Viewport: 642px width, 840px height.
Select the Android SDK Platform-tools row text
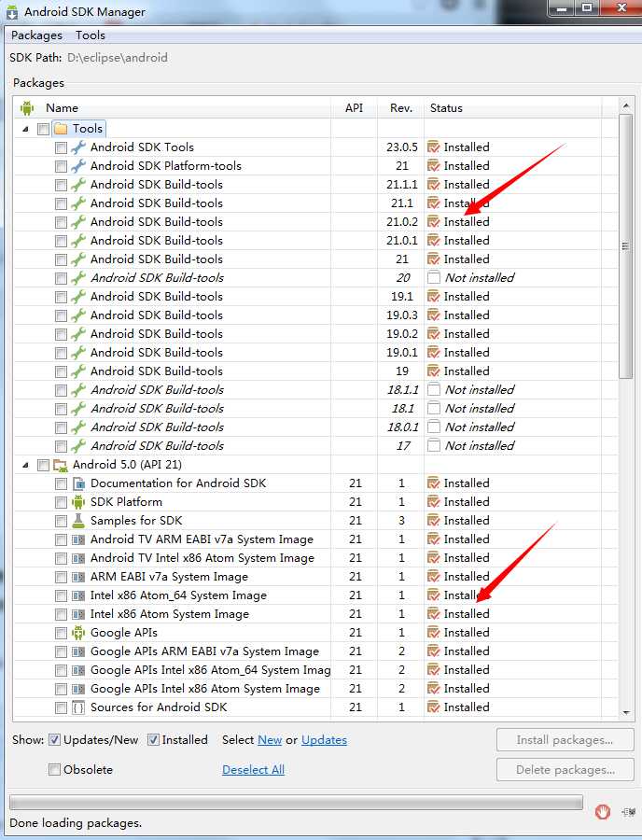tap(166, 166)
